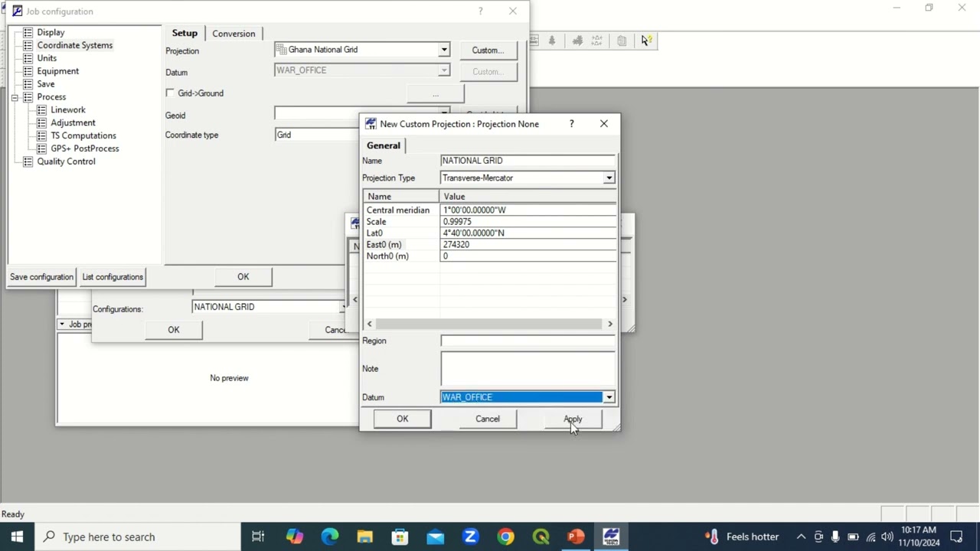The height and width of the screenshot is (551, 980).
Task: Open the Projection Ghana National Grid dropdown
Action: click(443, 50)
